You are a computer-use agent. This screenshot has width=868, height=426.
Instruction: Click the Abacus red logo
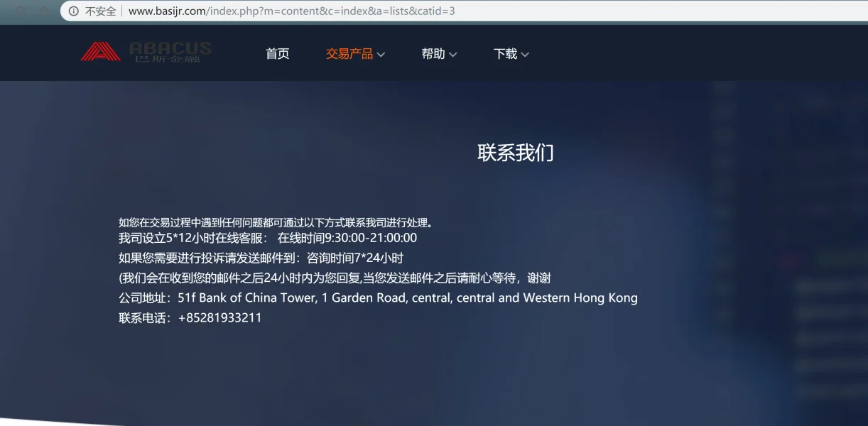pyautogui.click(x=100, y=52)
